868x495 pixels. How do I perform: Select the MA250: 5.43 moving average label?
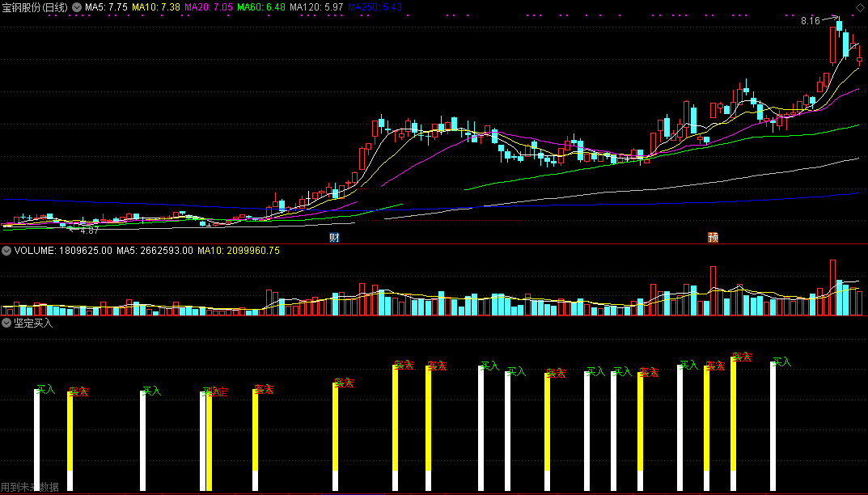point(375,7)
